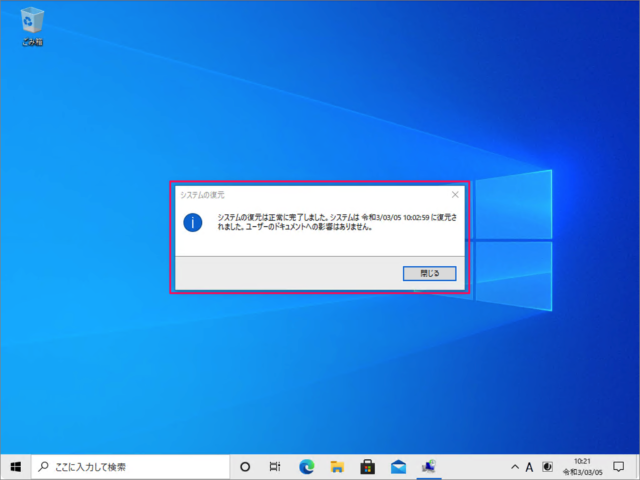This screenshot has width=640, height=480.
Task: Click the IME 'A' input indicator
Action: tap(529, 467)
